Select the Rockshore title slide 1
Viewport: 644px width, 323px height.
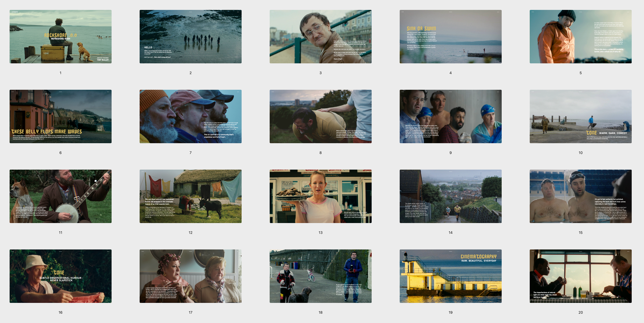click(x=61, y=37)
